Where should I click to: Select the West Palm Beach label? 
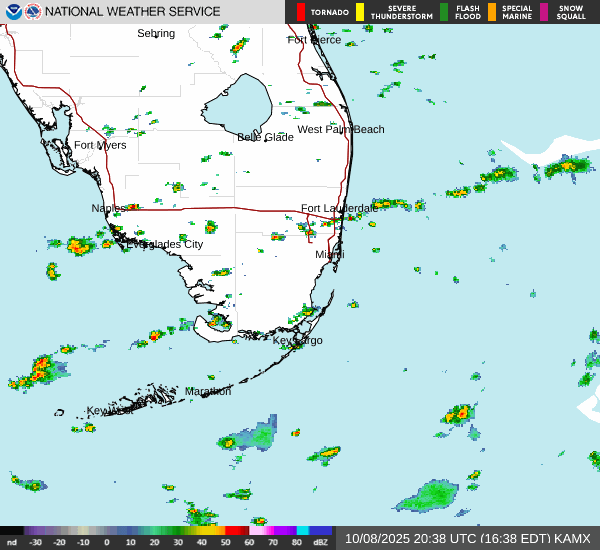click(340, 129)
